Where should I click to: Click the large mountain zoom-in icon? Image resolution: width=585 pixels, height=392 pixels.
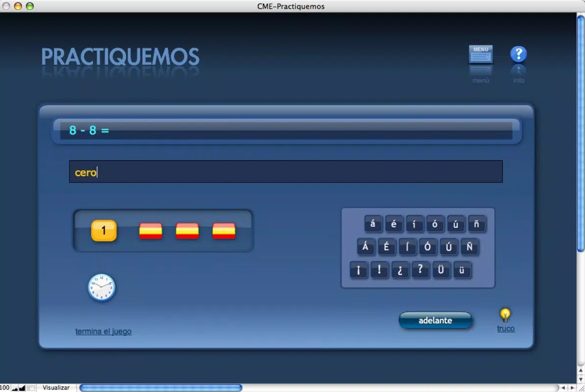click(22, 388)
